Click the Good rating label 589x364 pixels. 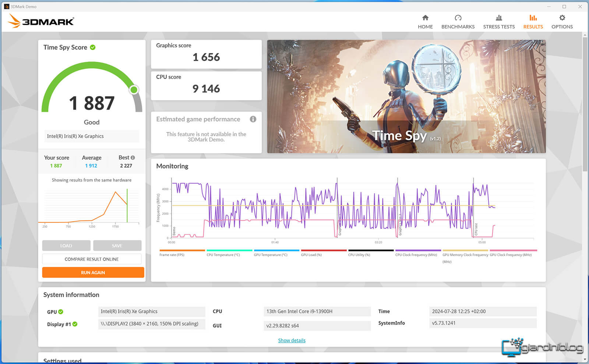coord(92,122)
